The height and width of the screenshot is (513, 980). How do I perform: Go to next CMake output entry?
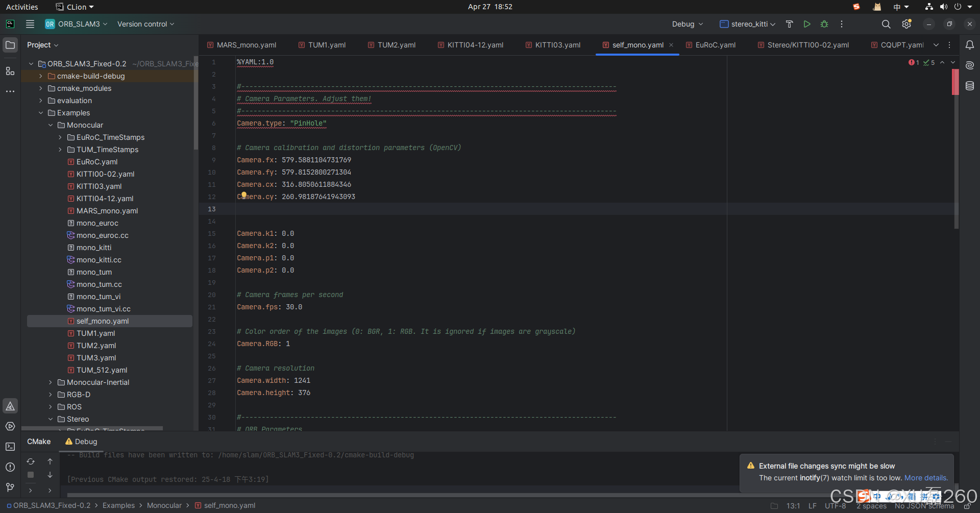[x=50, y=475]
